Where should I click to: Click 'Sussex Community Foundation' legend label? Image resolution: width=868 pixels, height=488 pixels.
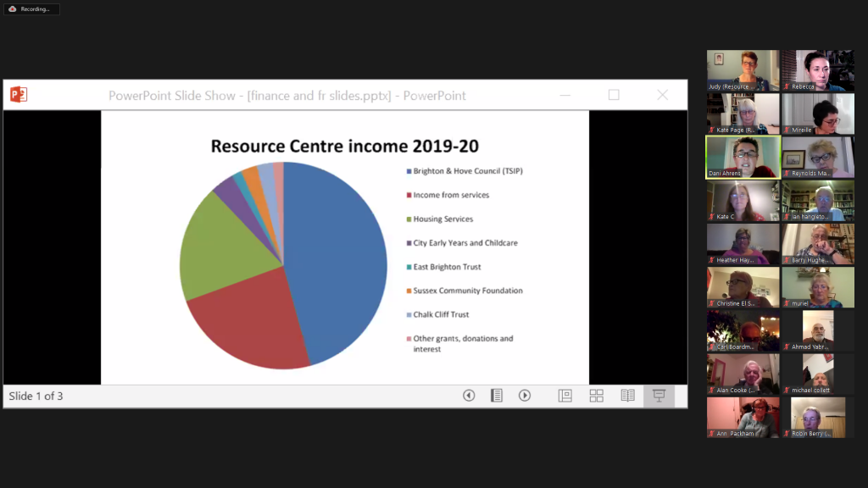pyautogui.click(x=468, y=291)
